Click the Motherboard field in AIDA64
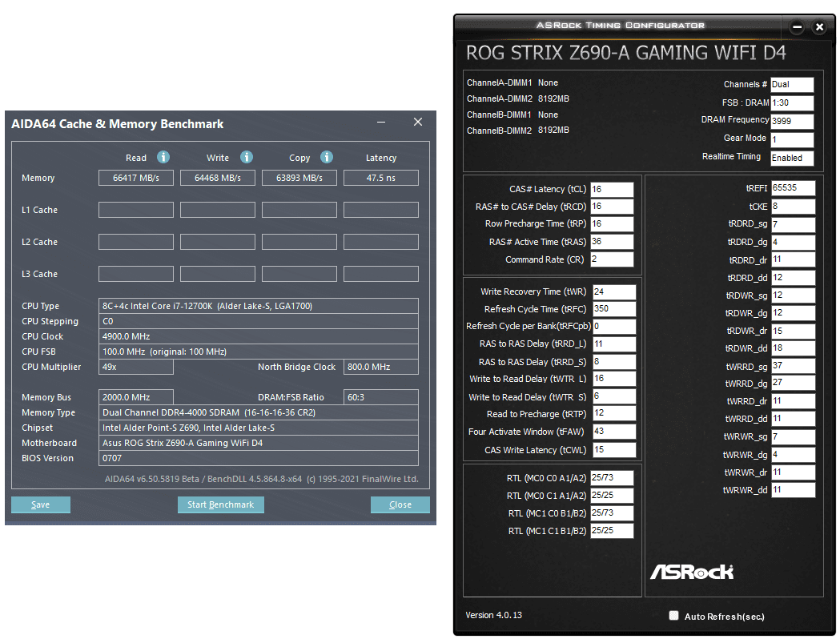840x639 pixels. pyautogui.click(x=258, y=443)
